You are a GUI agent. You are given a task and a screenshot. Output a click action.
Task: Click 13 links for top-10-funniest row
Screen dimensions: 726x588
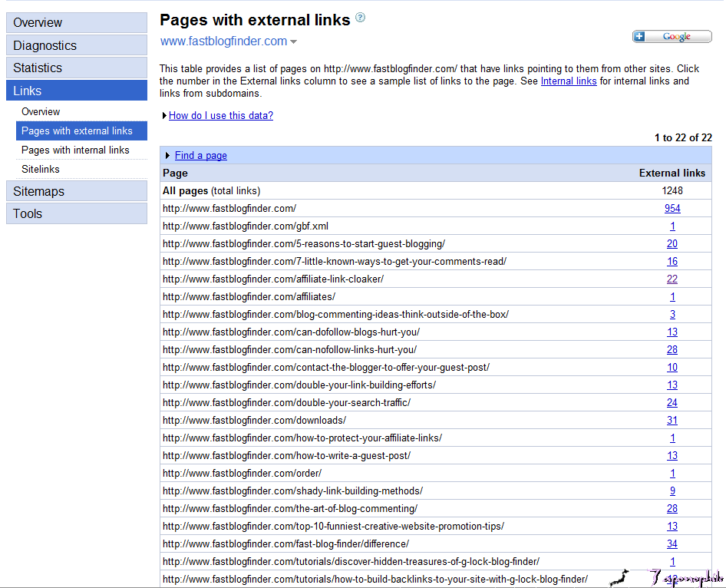click(672, 526)
